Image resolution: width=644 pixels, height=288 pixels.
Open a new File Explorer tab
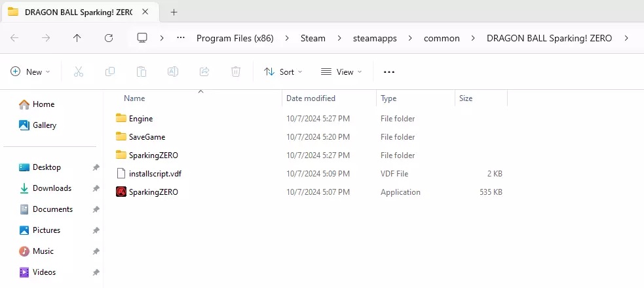[174, 12]
